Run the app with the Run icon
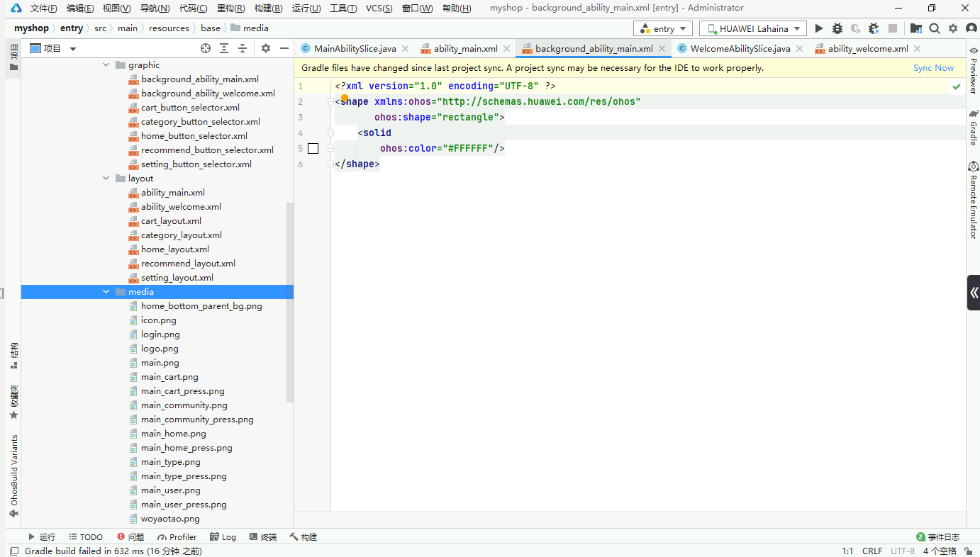 click(819, 28)
